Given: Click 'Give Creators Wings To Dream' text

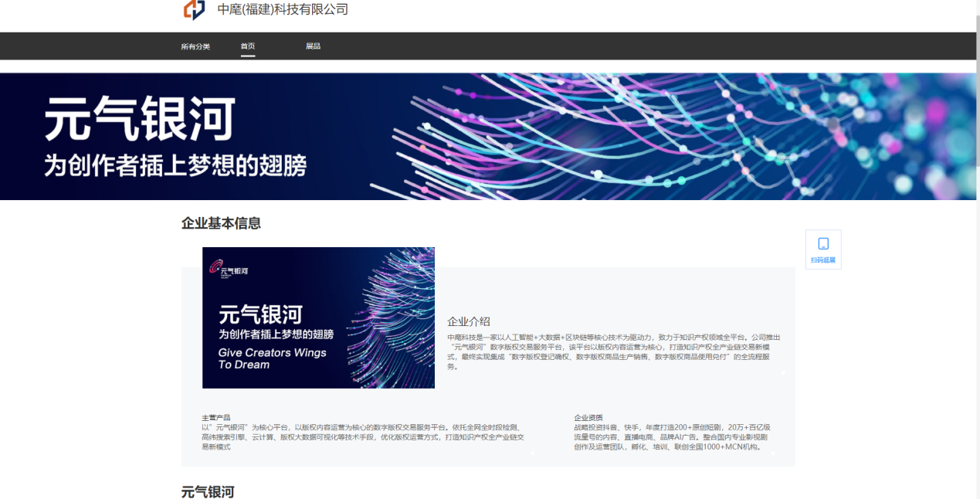Looking at the screenshot, I should [272, 358].
